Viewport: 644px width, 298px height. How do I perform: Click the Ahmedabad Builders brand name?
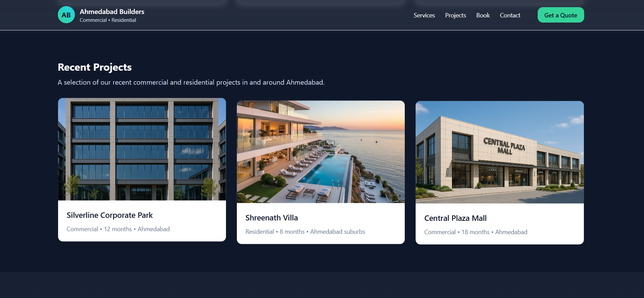(x=112, y=12)
